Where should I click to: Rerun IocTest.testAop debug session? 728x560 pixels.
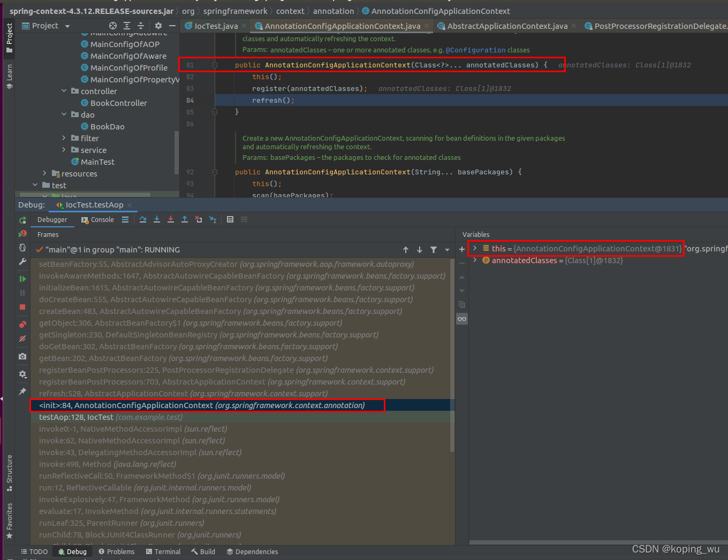coord(22,220)
